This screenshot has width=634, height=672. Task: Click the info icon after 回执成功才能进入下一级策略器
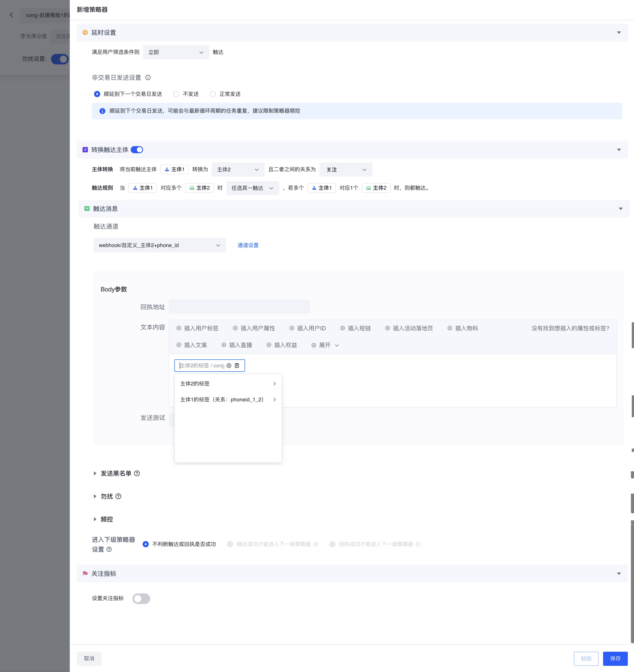pos(418,544)
